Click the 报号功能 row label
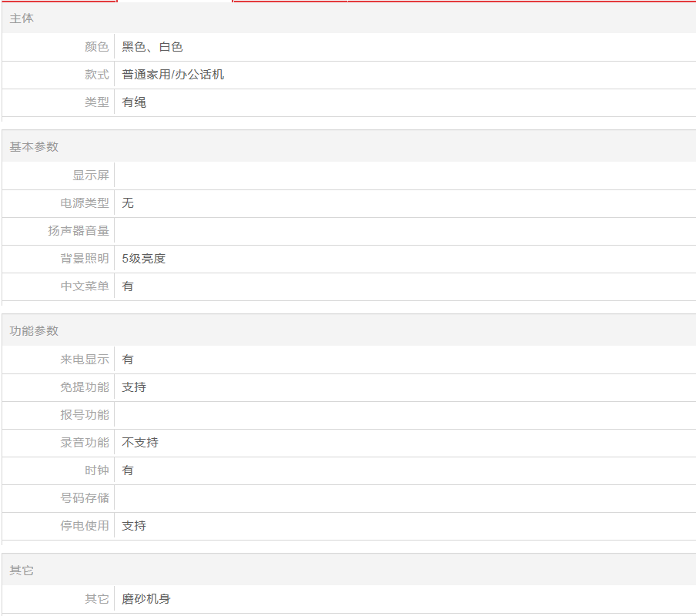696x616 pixels. tap(85, 415)
